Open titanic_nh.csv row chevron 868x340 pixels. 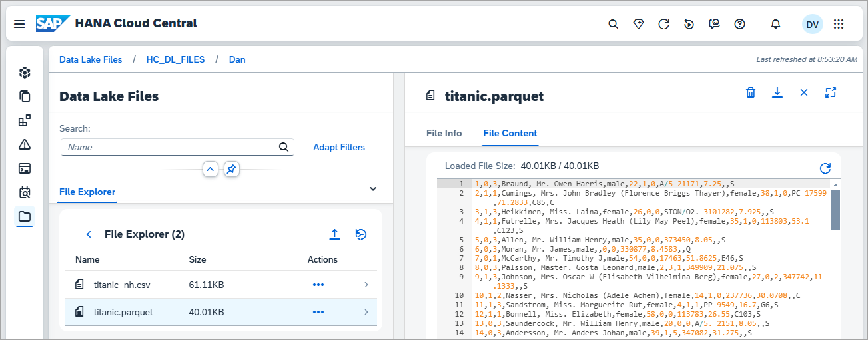point(366,285)
